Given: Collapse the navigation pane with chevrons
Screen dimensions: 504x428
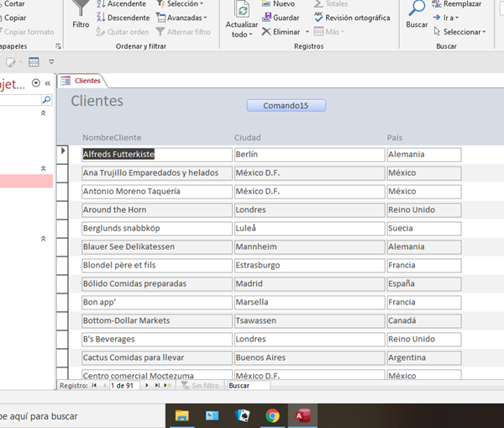Looking at the screenshot, I should (47, 83).
